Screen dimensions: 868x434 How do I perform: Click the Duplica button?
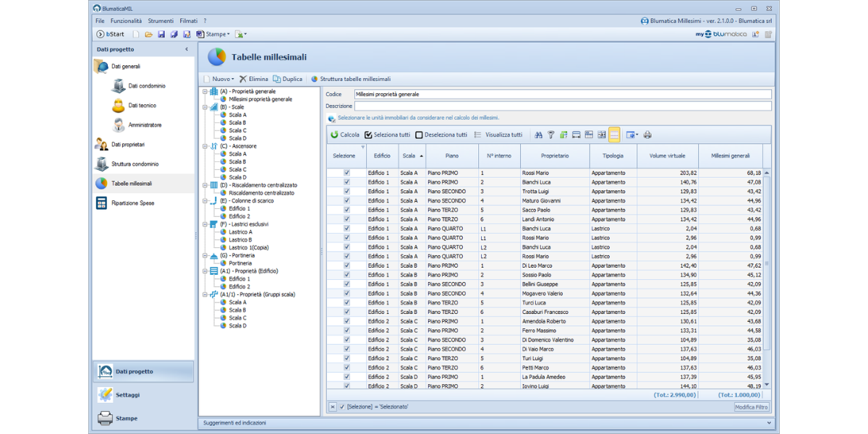pyautogui.click(x=288, y=79)
